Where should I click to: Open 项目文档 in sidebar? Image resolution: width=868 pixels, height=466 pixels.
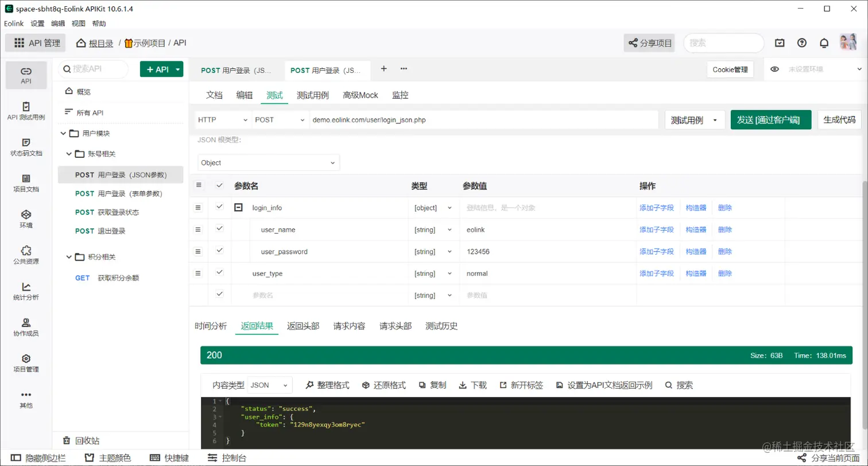coord(26,183)
